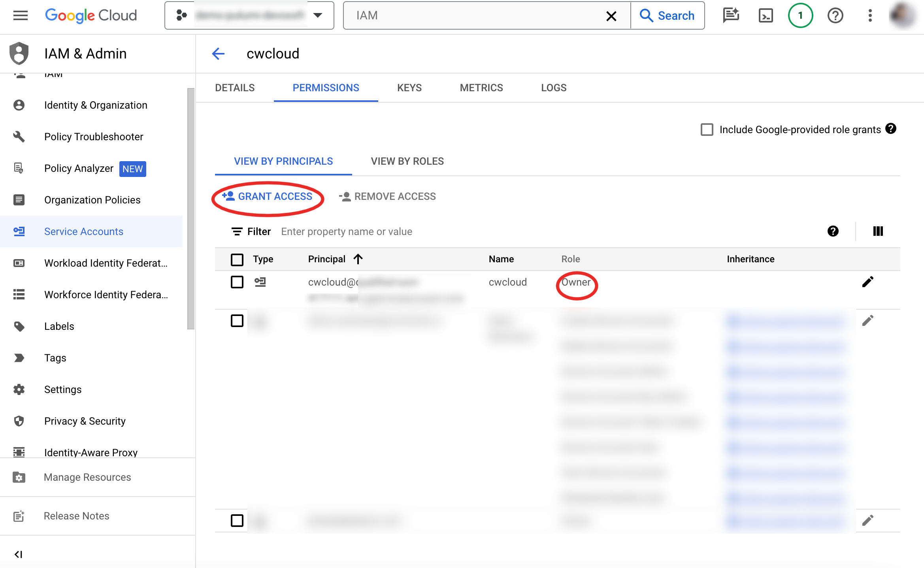
Task: Open Manage Resources link
Action: point(98,477)
